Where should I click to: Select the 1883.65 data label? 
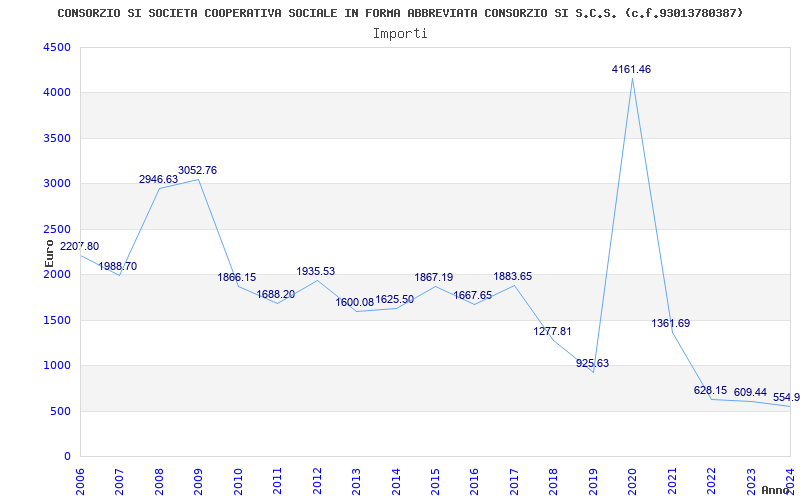coord(513,277)
